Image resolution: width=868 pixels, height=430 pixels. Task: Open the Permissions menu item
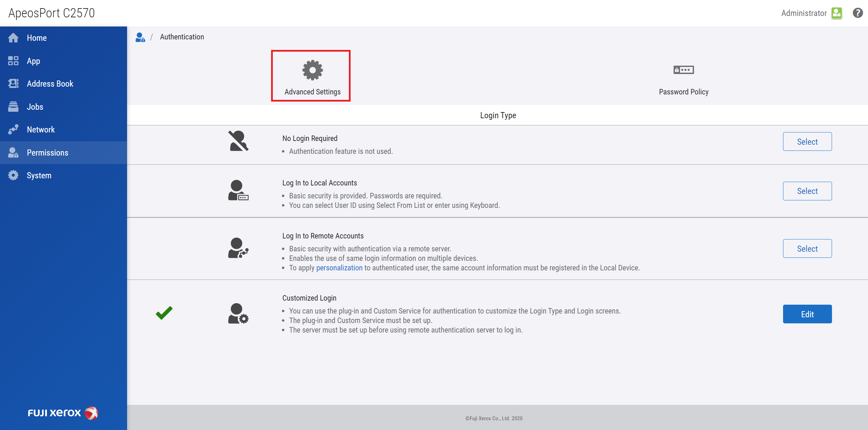48,153
